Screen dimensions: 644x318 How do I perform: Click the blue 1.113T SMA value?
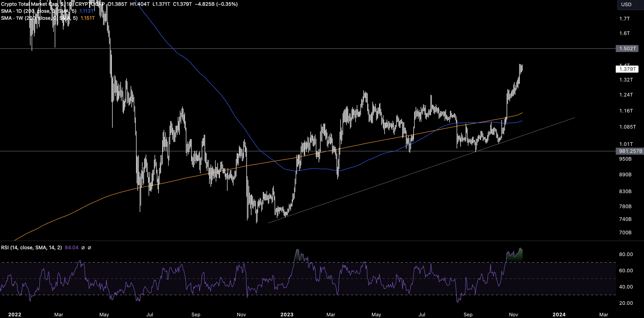click(86, 11)
